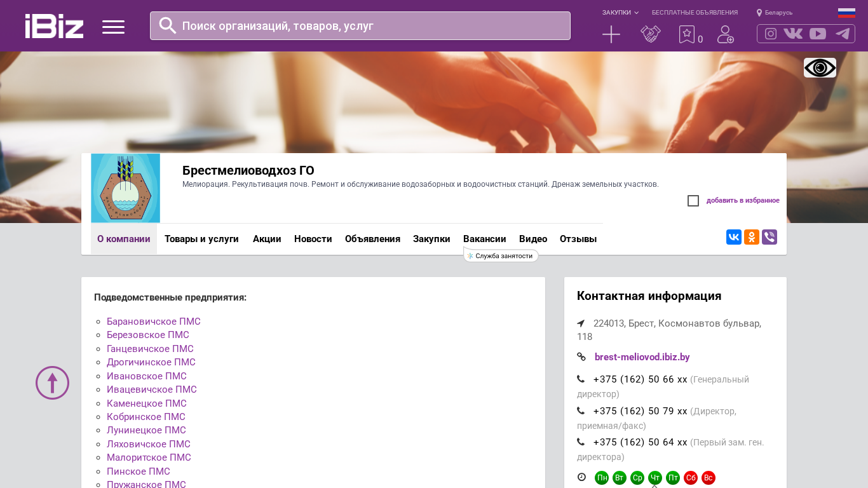The width and height of the screenshot is (868, 488).
Task: Visit the brest-meliovod.ibiz.by website link
Action: pyautogui.click(x=642, y=357)
